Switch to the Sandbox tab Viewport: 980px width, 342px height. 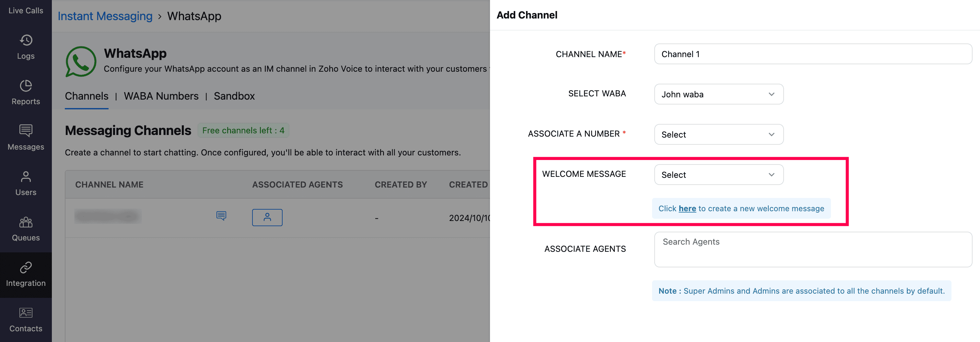coord(234,96)
